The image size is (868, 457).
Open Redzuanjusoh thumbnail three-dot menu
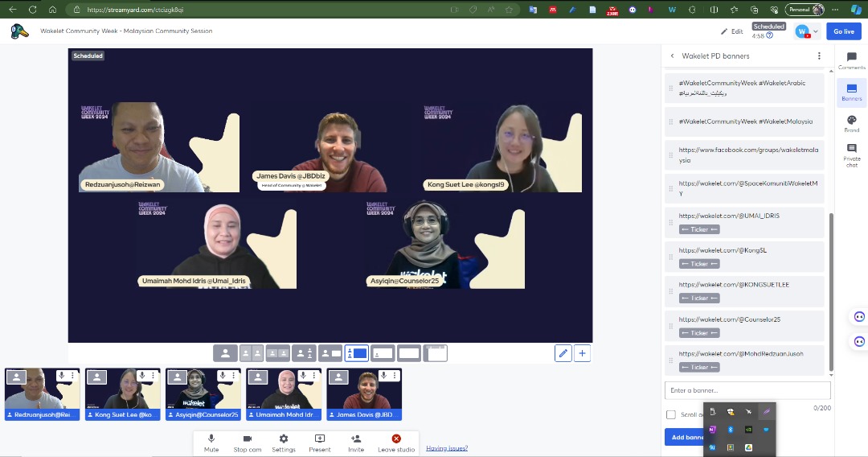coord(72,376)
